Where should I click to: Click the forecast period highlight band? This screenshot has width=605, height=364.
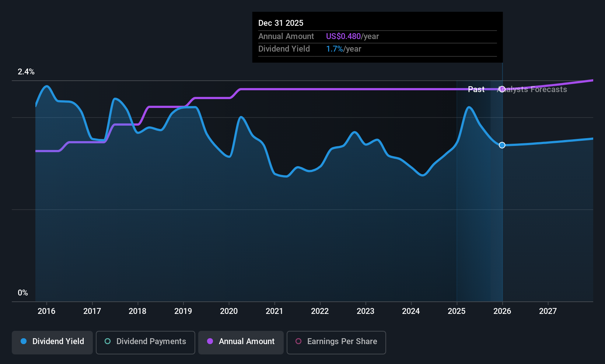point(479,184)
